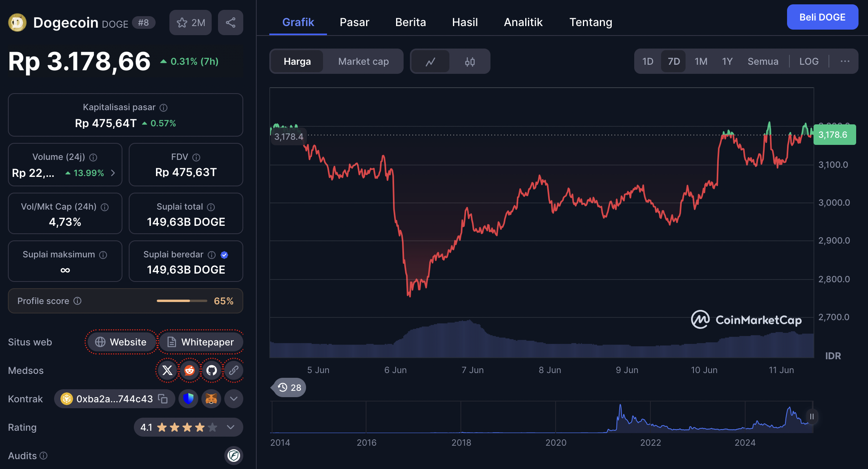Viewport: 868px width, 469px height.
Task: Switch to the Berita tab
Action: coord(410,22)
